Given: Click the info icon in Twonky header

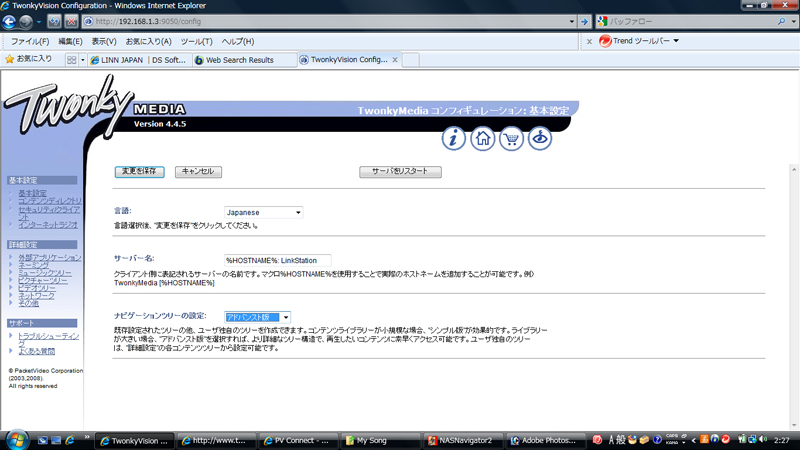Looking at the screenshot, I should click(454, 139).
